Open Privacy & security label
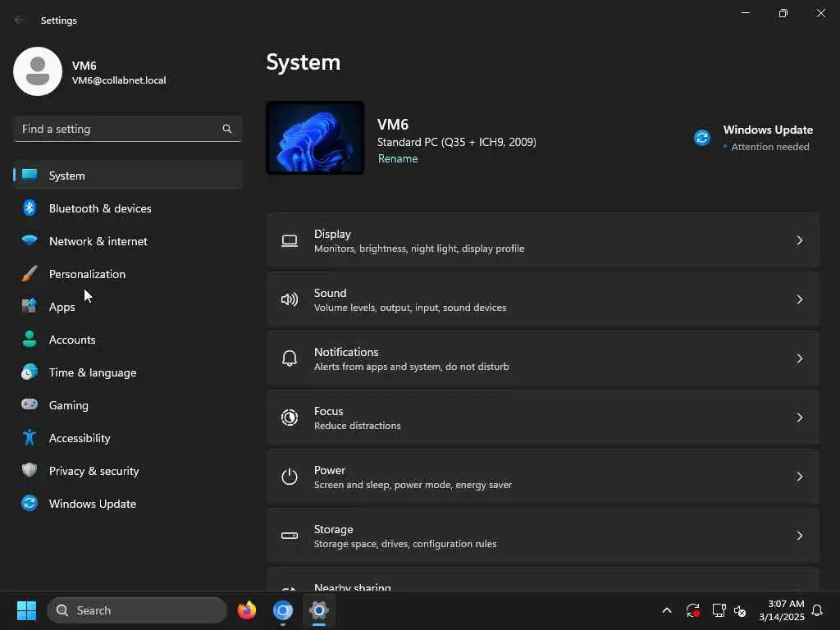 click(x=94, y=471)
